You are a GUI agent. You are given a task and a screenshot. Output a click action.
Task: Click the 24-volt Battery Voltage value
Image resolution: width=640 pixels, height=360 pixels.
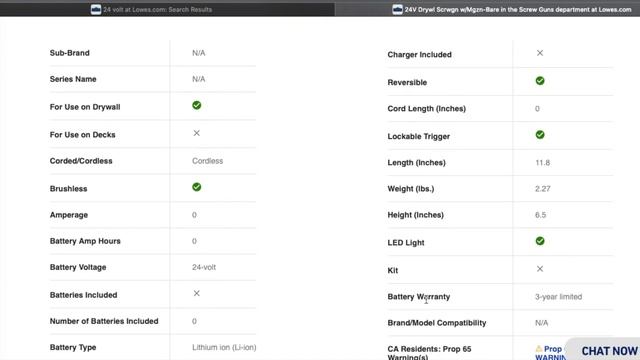tap(204, 267)
